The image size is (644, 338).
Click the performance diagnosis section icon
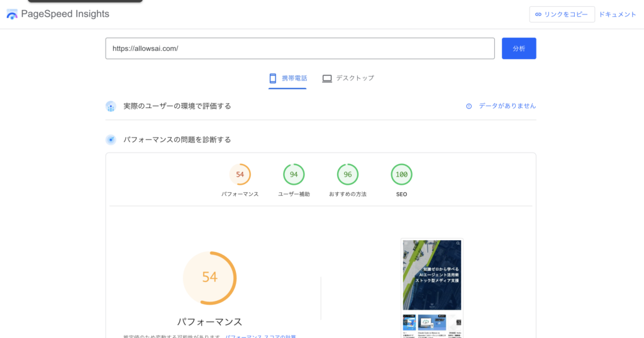[x=111, y=139]
